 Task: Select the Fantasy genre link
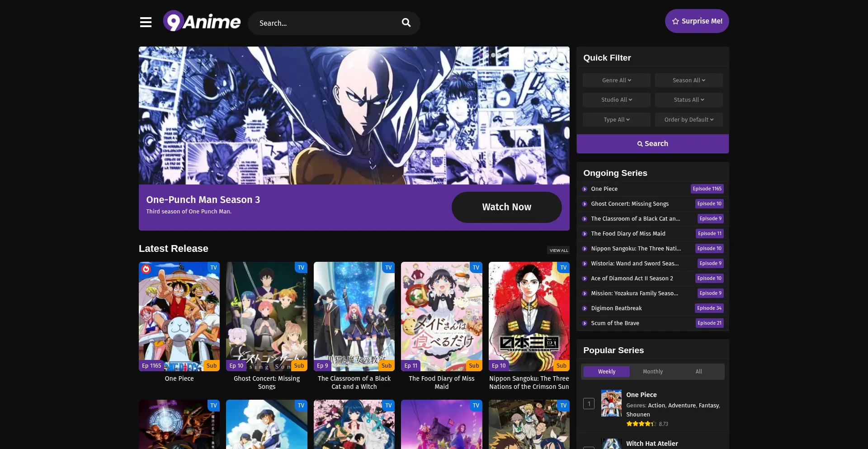coord(708,406)
